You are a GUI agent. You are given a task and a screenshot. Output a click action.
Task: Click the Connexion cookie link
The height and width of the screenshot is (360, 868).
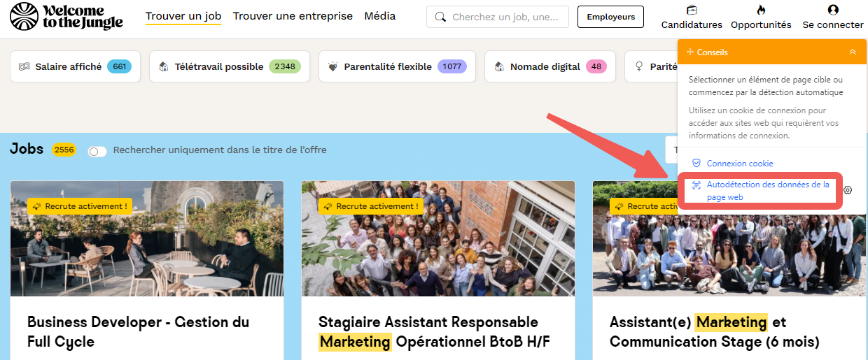(x=740, y=164)
